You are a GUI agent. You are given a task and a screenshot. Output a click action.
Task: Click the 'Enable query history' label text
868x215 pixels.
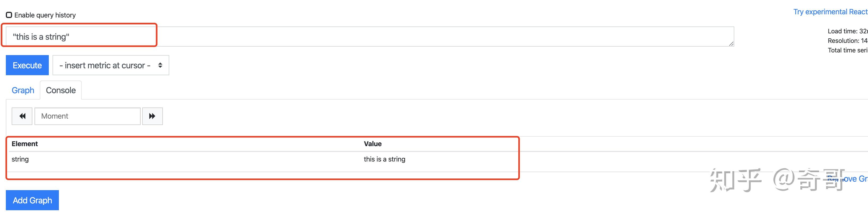pos(45,15)
